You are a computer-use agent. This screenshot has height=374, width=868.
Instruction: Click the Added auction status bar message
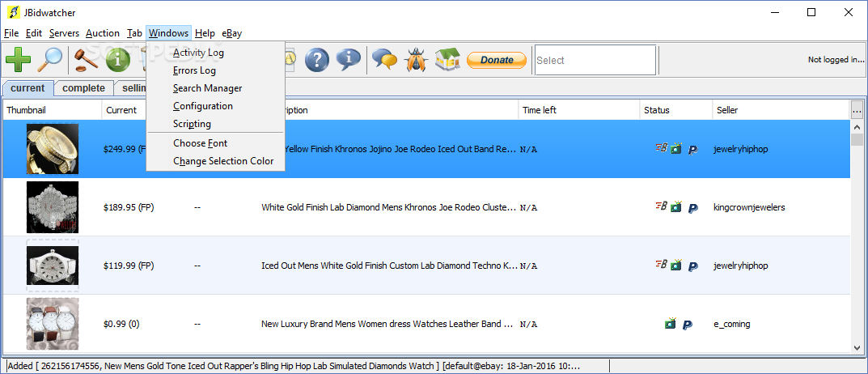tap(294, 366)
